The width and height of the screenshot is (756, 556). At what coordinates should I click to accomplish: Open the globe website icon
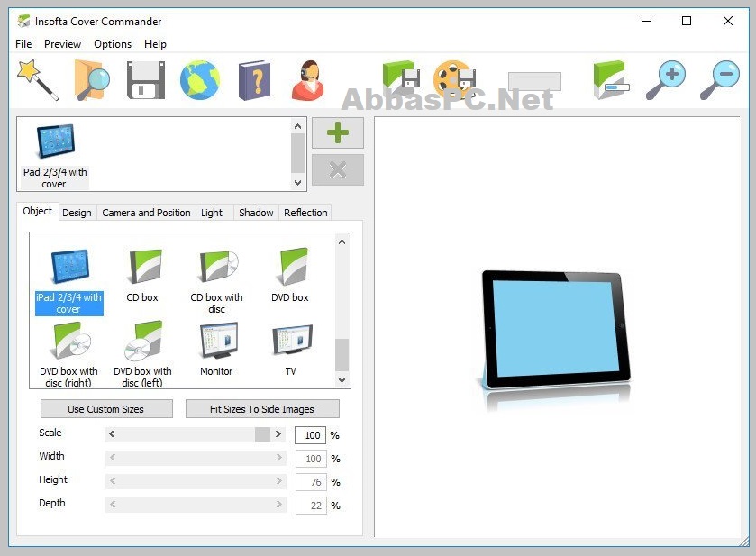200,80
